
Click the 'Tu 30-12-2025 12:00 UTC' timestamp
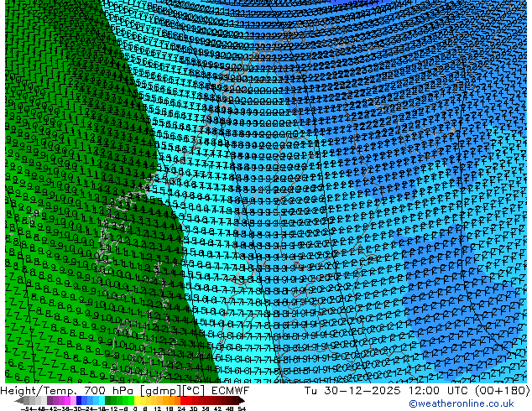click(387, 391)
